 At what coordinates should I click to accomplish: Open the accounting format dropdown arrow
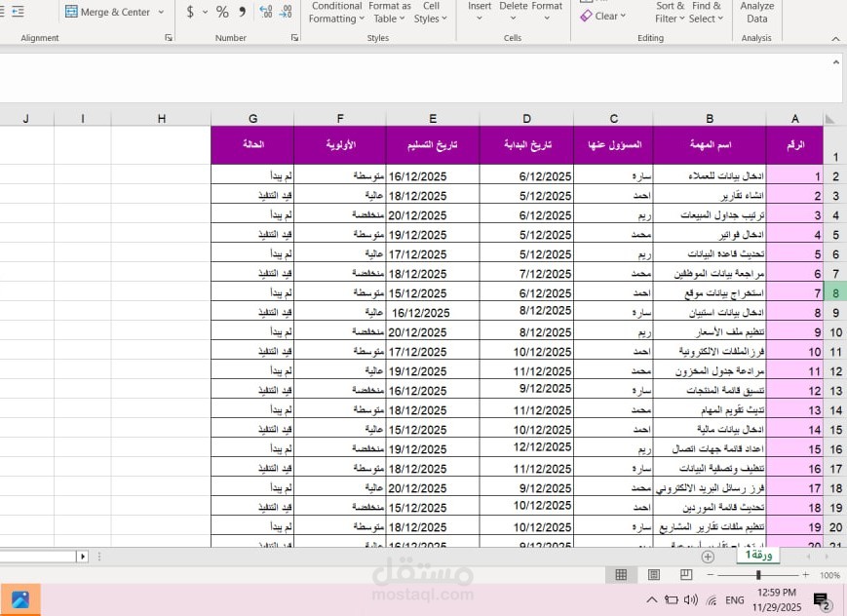click(x=205, y=12)
